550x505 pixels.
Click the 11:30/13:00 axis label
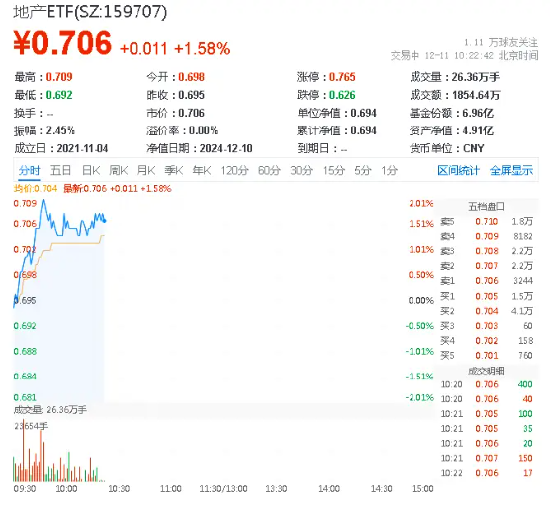pyautogui.click(x=223, y=489)
